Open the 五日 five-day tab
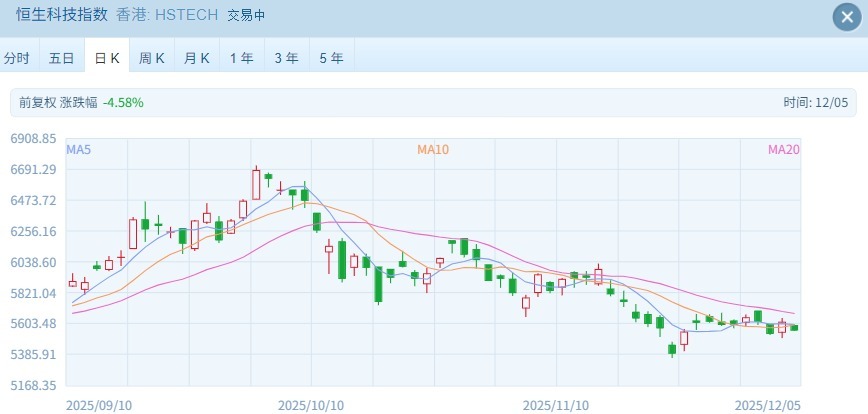Screen dimensions: 868x414 [x=62, y=58]
